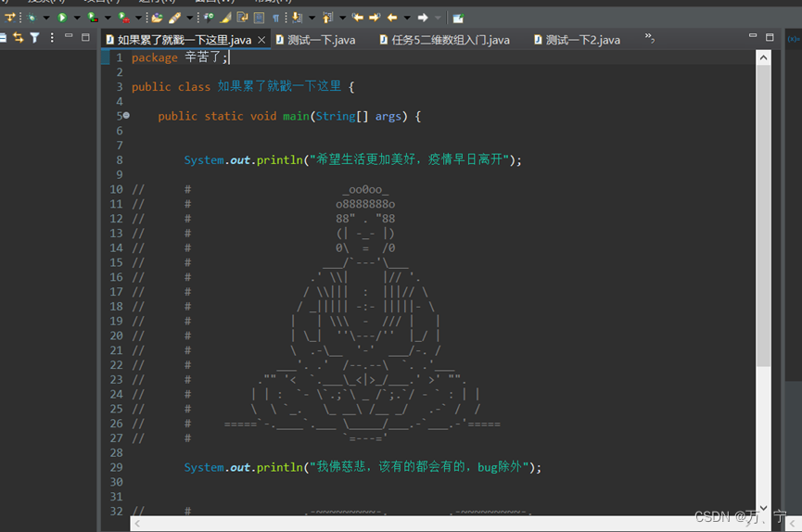
Task: Click horizontal scrollbar left arrow
Action: pos(137,524)
